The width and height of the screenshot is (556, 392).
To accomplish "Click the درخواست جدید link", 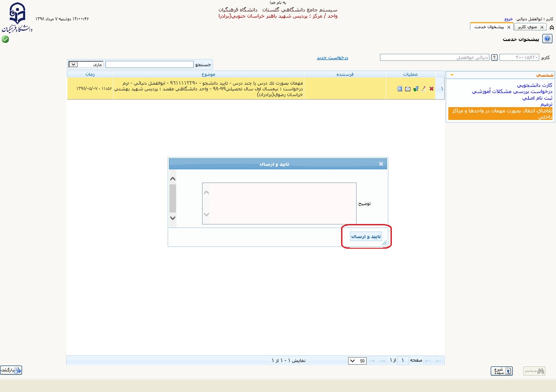I will coord(332,57).
